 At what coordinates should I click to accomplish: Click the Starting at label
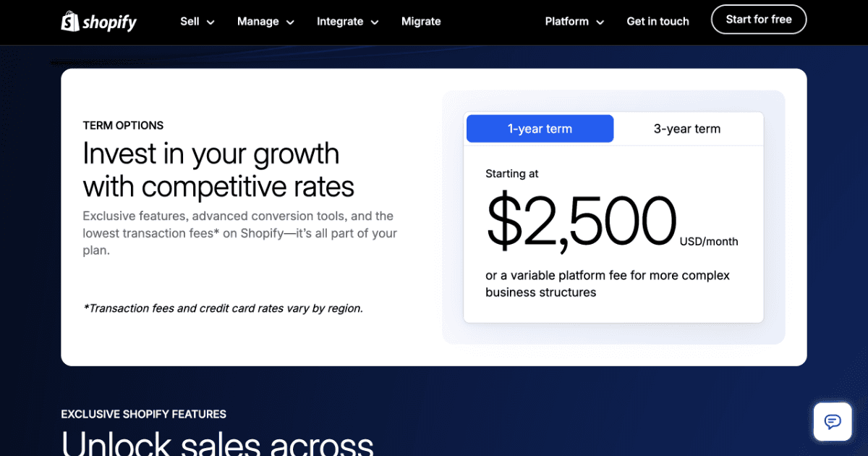(x=512, y=174)
